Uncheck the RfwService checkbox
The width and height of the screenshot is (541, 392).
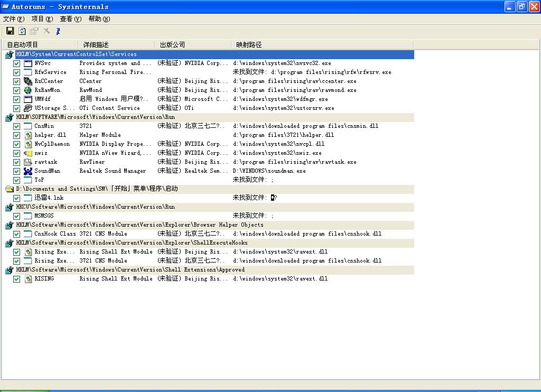click(x=16, y=72)
